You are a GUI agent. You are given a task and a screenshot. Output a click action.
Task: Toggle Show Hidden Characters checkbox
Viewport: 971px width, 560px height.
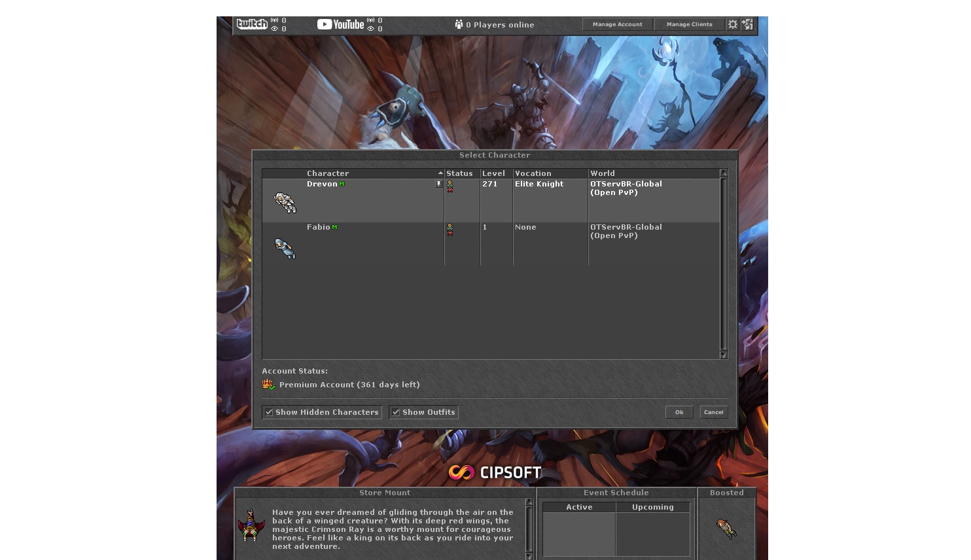(269, 412)
